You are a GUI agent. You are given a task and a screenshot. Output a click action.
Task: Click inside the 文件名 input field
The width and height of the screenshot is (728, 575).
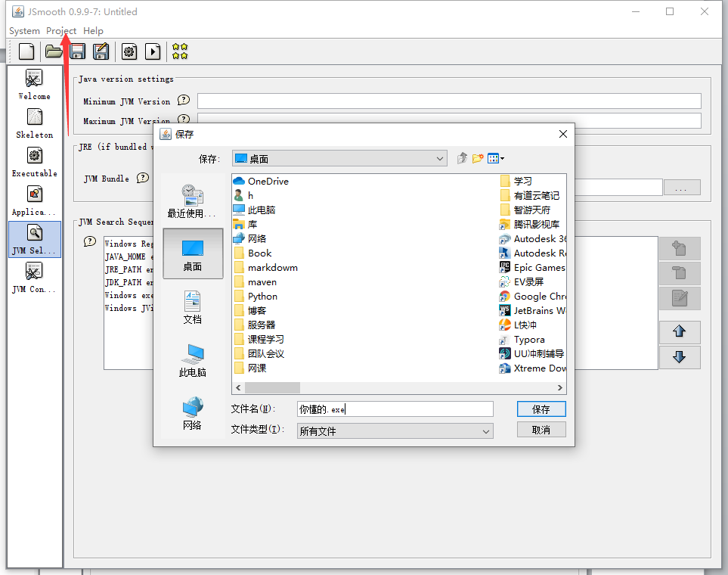coord(393,409)
